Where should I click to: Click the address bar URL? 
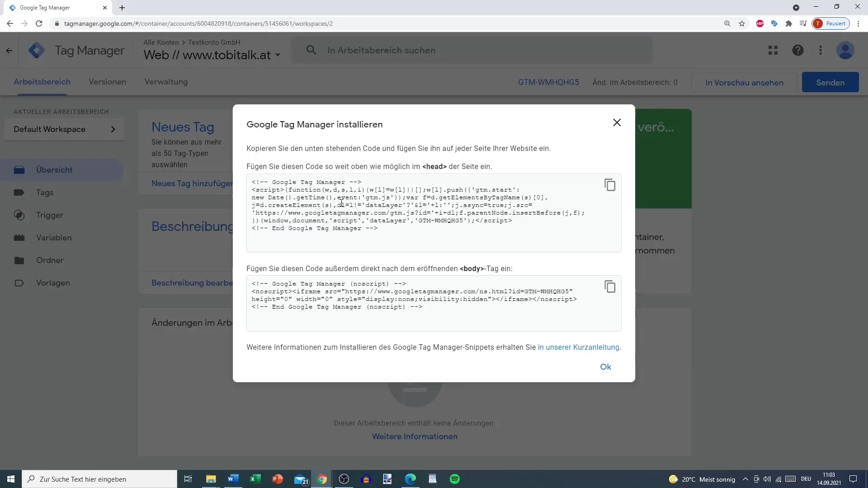[198, 23]
